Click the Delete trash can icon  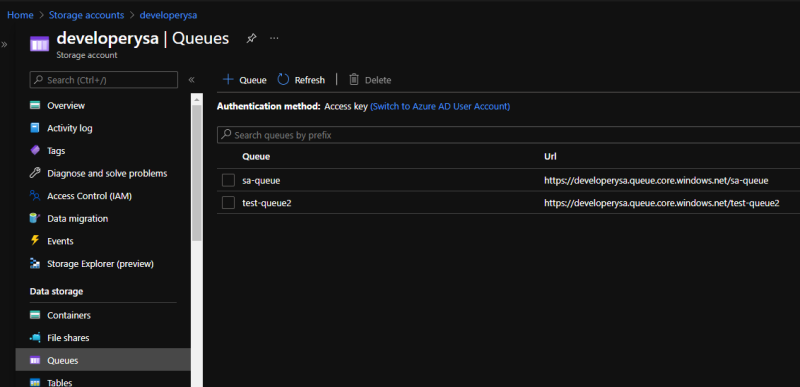(x=354, y=80)
